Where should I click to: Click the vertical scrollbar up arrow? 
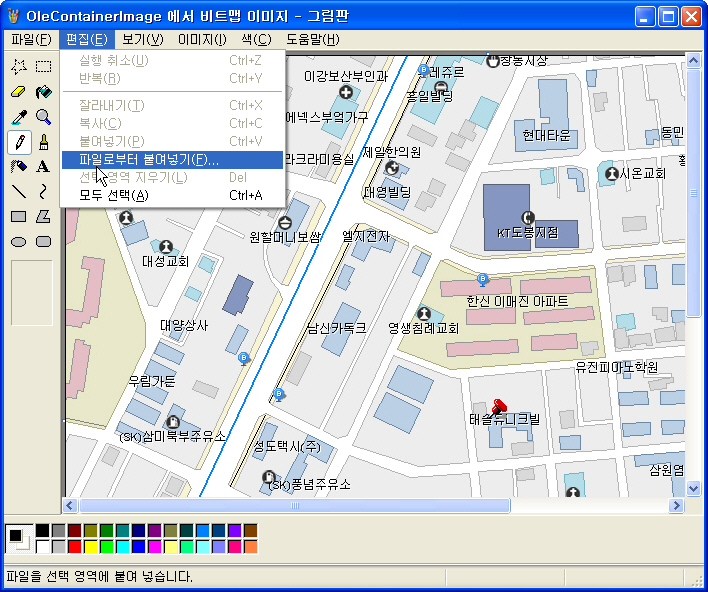click(x=693, y=61)
